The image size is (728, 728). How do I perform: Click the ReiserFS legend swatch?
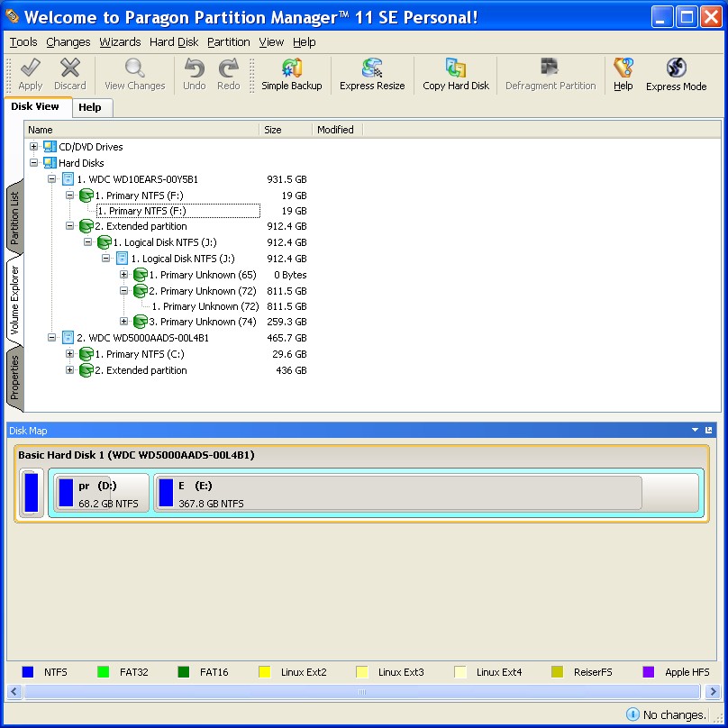[x=557, y=672]
